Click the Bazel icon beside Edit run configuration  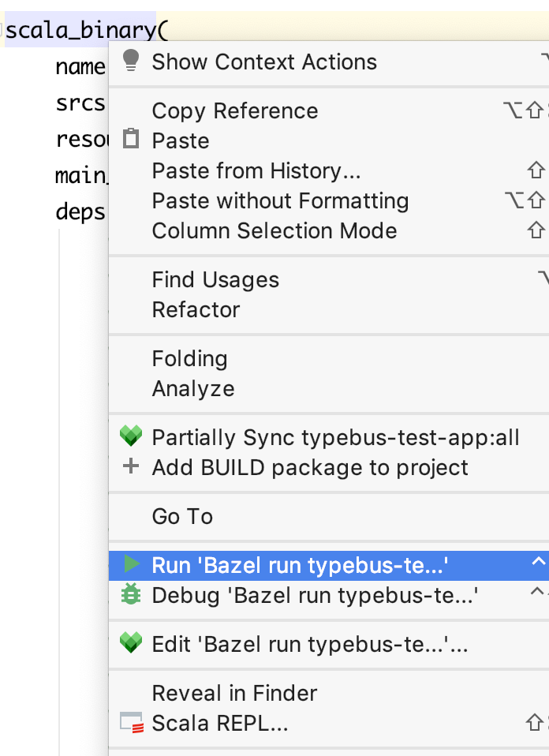(131, 644)
